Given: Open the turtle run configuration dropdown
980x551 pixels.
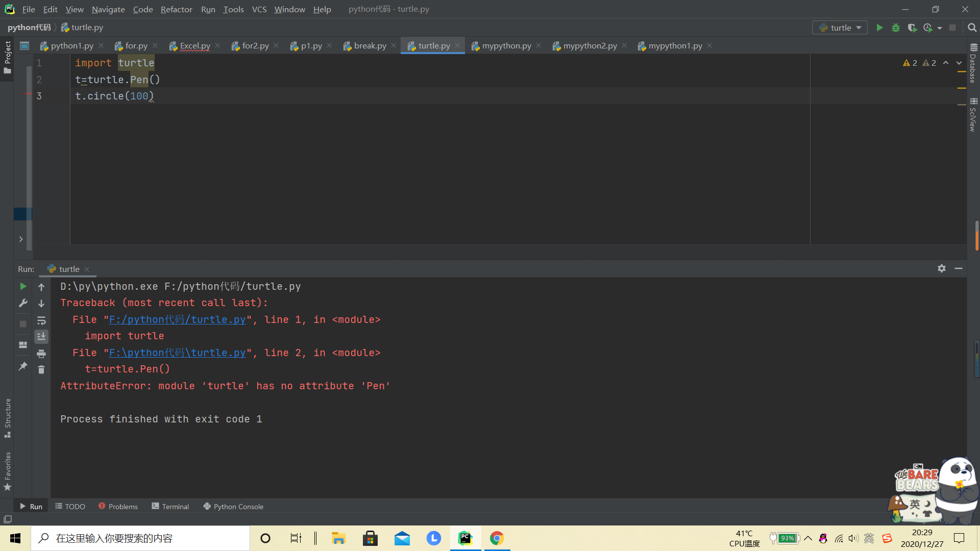Looking at the screenshot, I should point(840,28).
